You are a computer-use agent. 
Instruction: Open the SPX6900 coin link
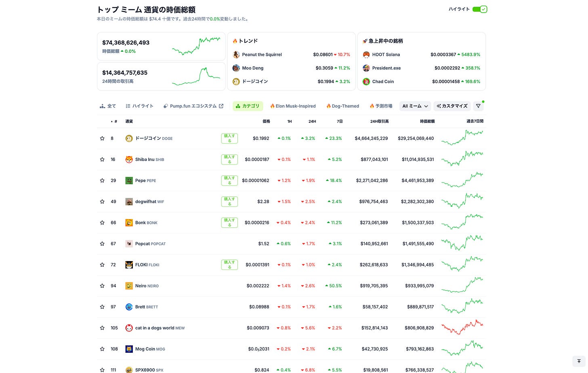click(149, 370)
